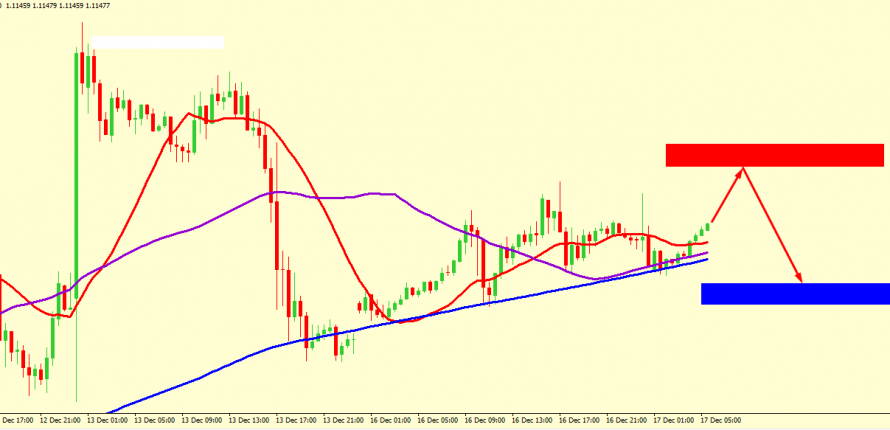
Task: Select the upward red arrow tip
Action: [x=742, y=169]
